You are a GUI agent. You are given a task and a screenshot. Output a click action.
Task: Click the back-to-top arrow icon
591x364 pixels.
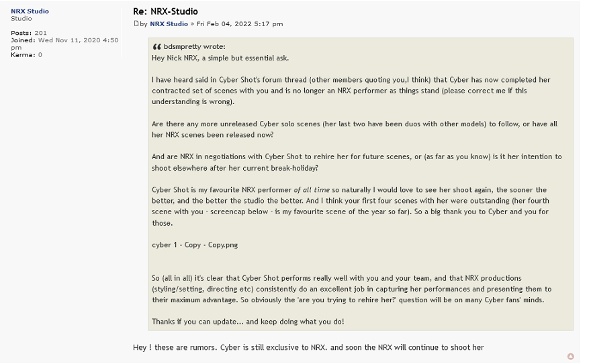tap(571, 357)
